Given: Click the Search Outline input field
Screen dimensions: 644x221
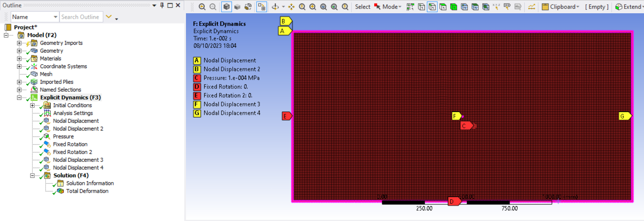Looking at the screenshot, I should (x=80, y=17).
